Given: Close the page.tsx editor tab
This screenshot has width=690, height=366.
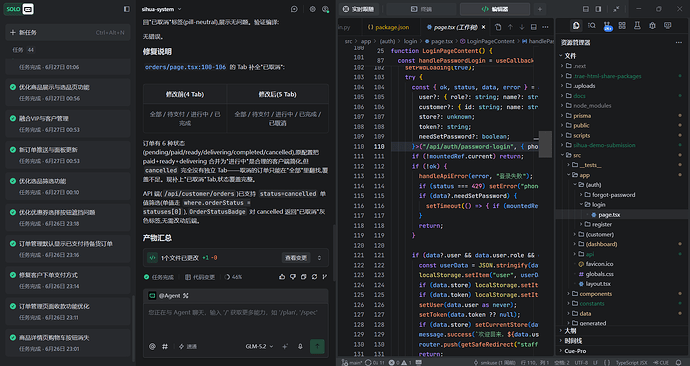Looking at the screenshot, I should pos(484,27).
